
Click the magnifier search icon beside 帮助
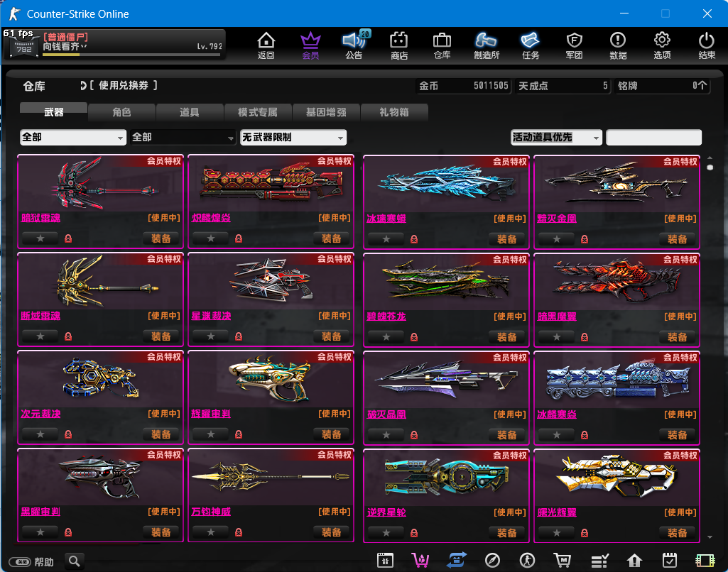(75, 561)
